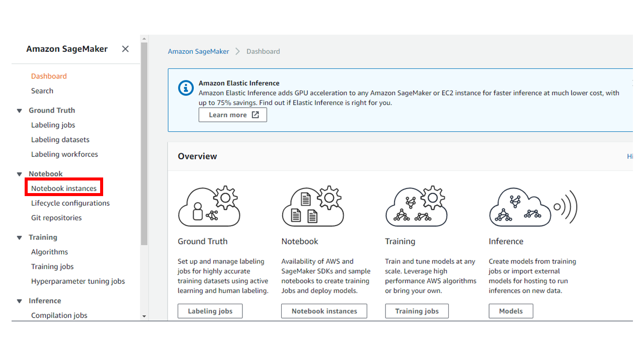Click the Amazon SageMaker sidebar title
This screenshot has height=362, width=644.
[67, 49]
